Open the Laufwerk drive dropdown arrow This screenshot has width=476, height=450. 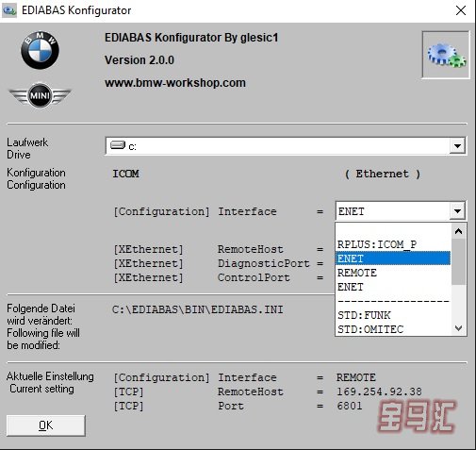click(x=457, y=146)
